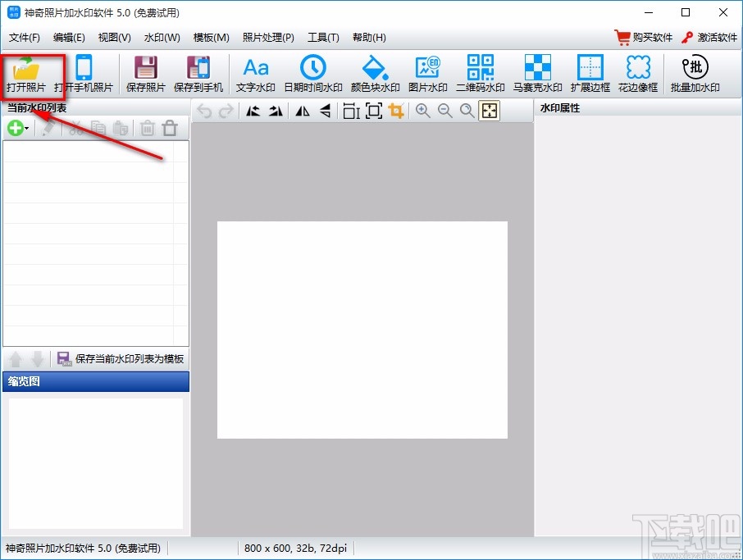Click the undo arrow in canvas toolbar
743x560 pixels.
pos(204,111)
